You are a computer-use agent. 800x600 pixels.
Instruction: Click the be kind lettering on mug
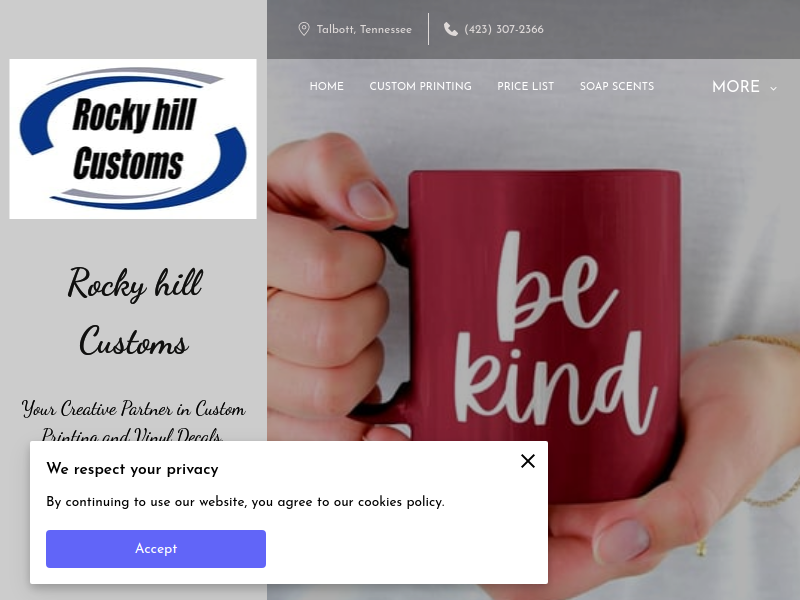coord(554,332)
